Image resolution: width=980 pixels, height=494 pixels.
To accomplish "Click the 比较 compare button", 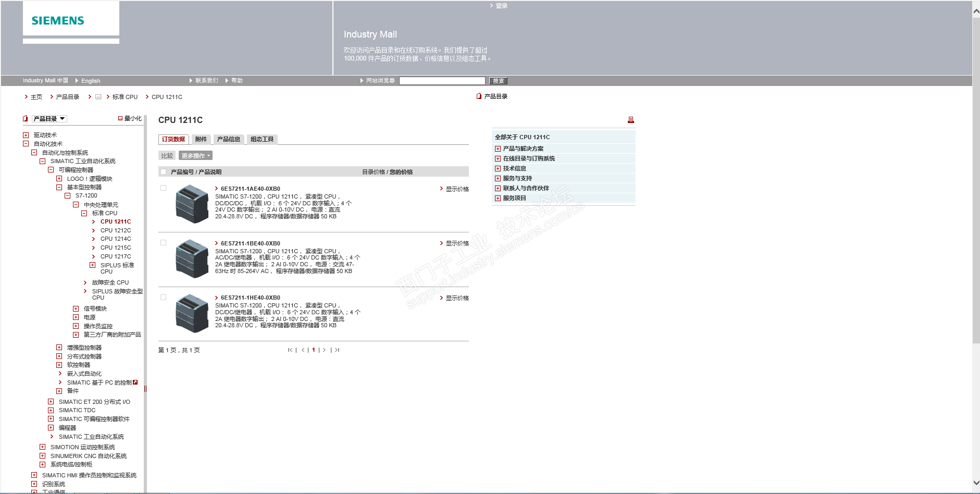I will tap(167, 156).
